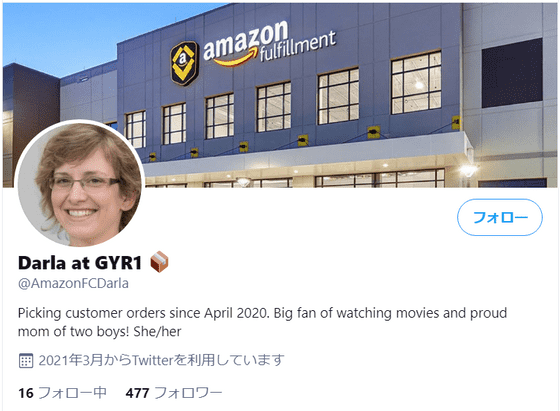The image size is (560, 411).
Task: Click the '2021年3月からTwitterを利用しています' join date text
Action: (x=161, y=360)
